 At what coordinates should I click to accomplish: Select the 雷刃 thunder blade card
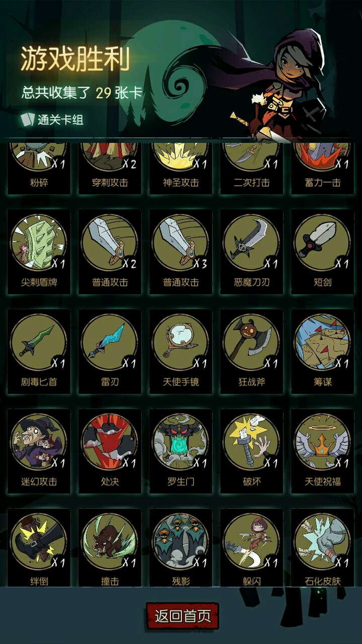tap(110, 351)
